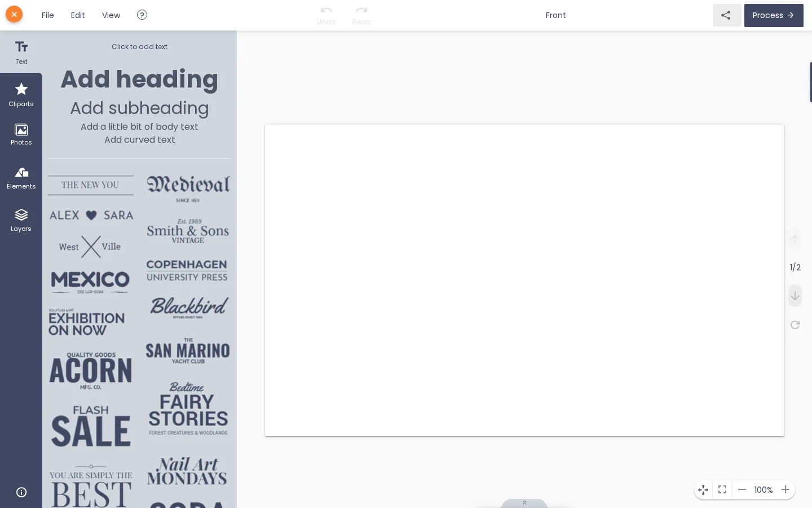This screenshot has height=508, width=812.
Task: Choose Copenhagen University Press template
Action: point(187,271)
